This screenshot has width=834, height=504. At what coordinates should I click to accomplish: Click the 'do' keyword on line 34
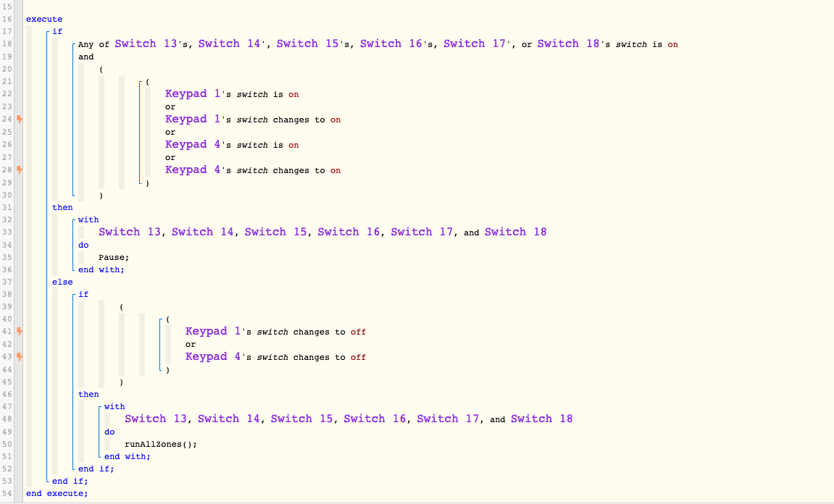[83, 245]
